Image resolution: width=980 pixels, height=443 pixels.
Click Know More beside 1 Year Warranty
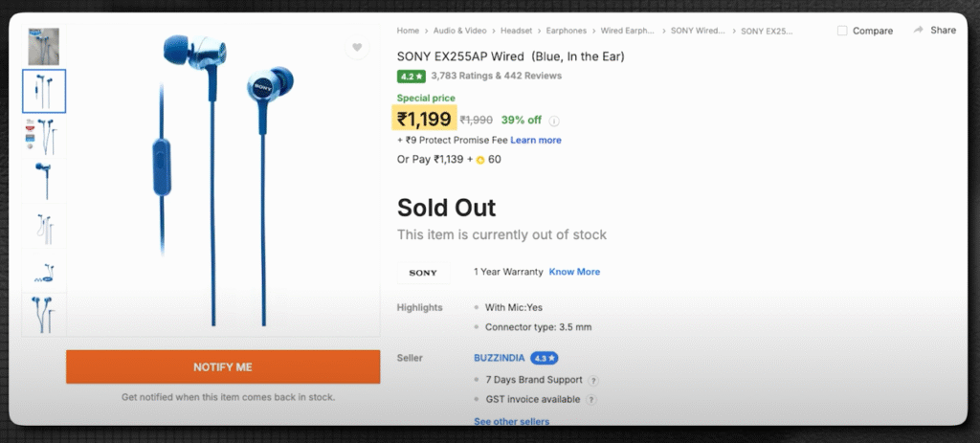click(x=574, y=272)
